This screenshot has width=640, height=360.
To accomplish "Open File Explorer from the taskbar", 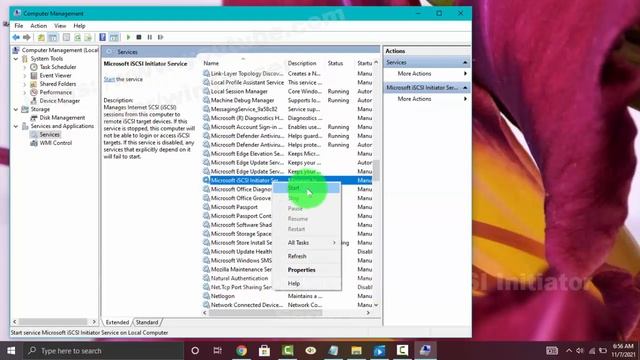I will click(356, 351).
